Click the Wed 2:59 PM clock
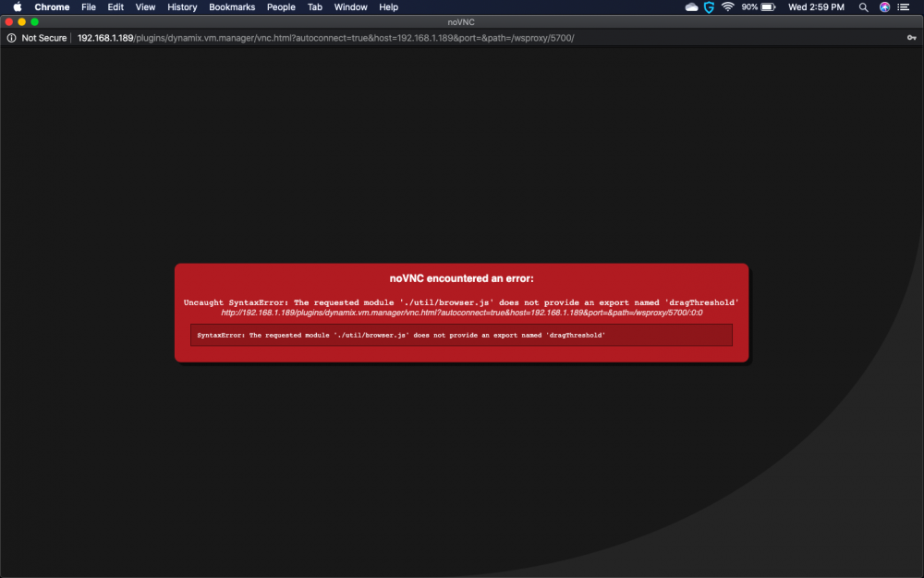 (816, 7)
